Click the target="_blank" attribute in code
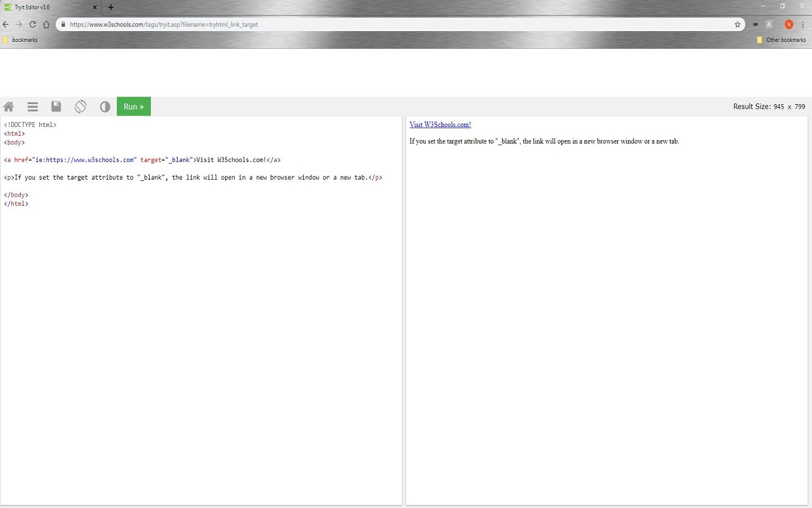 pyautogui.click(x=166, y=160)
